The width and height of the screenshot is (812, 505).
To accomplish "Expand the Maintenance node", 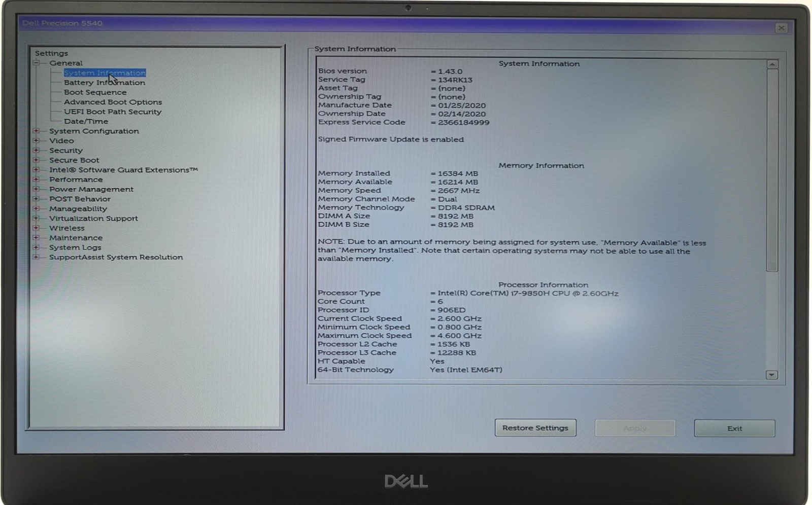I will [36, 237].
